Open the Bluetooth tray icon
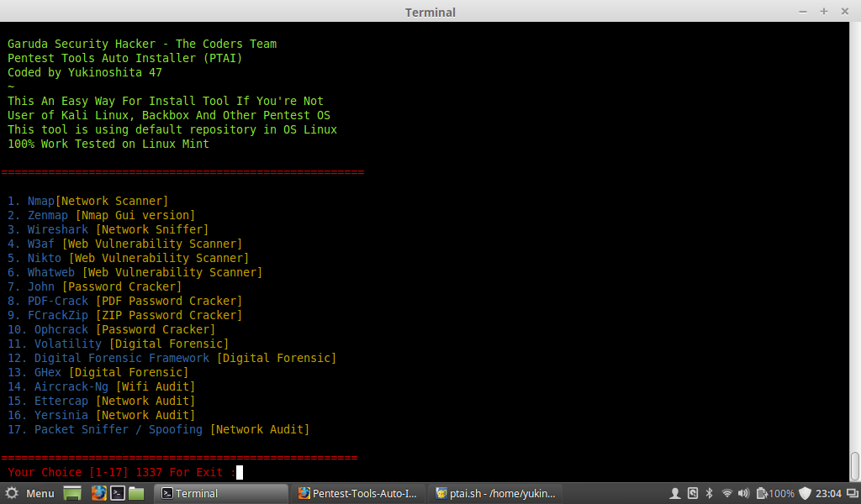Image resolution: width=861 pixels, height=504 pixels. (710, 494)
